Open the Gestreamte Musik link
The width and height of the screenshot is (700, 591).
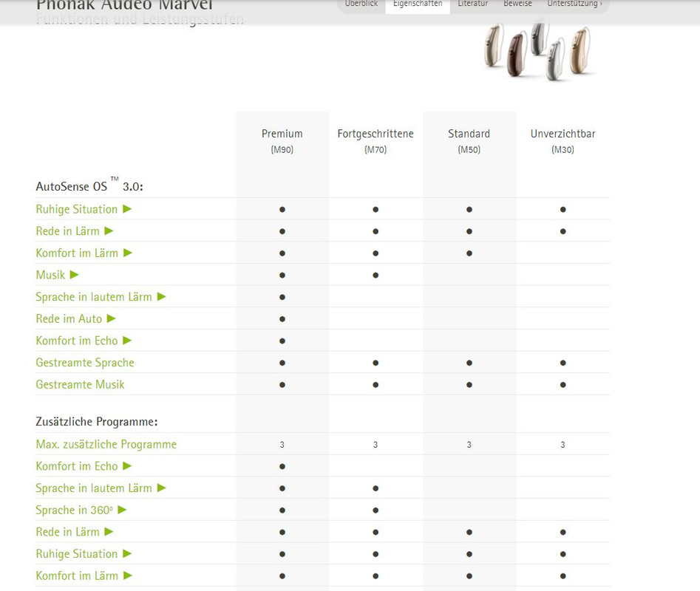point(80,384)
